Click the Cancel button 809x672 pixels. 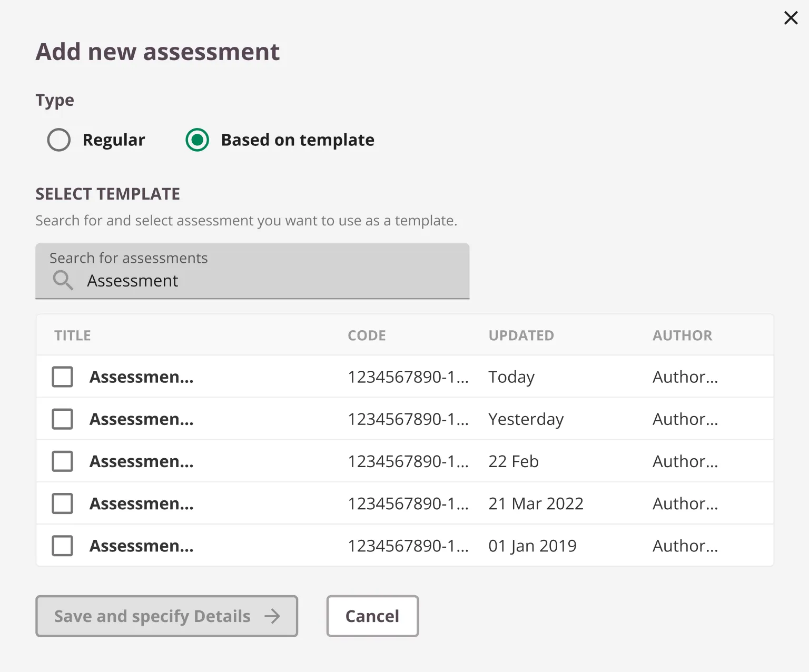[372, 616]
